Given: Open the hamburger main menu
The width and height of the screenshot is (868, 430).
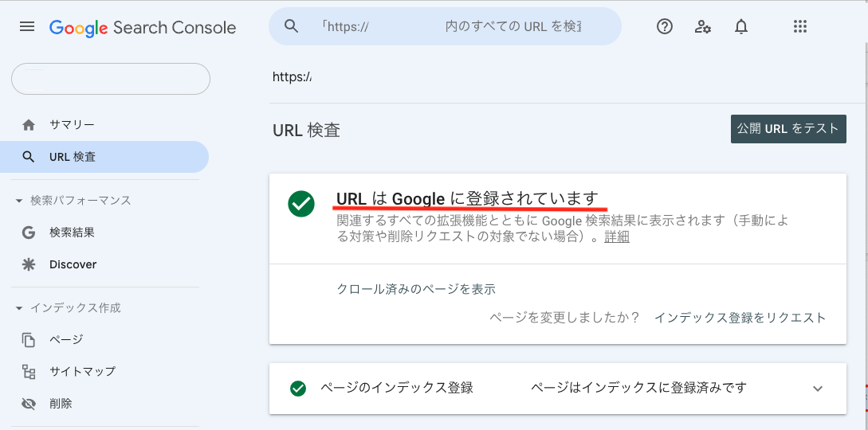Looking at the screenshot, I should click(x=27, y=26).
